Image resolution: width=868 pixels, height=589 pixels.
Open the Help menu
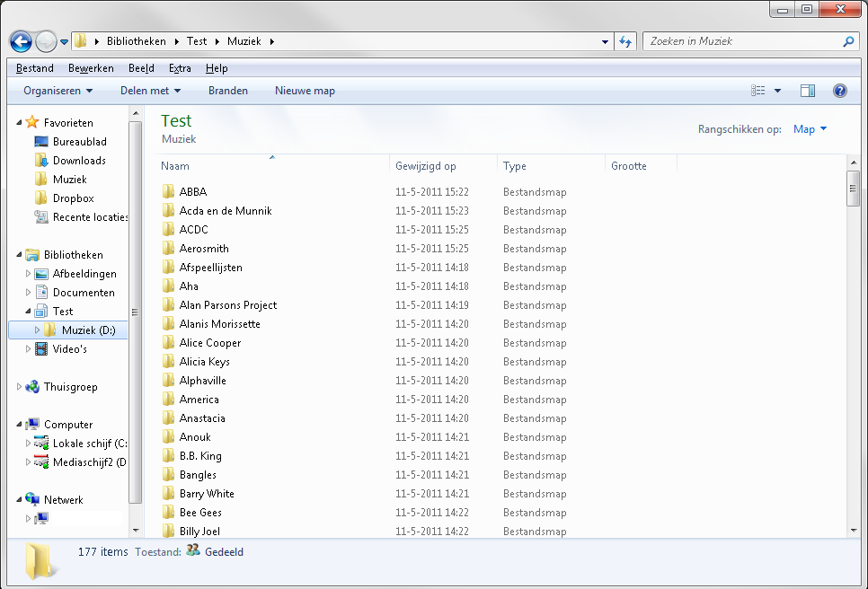tap(217, 68)
